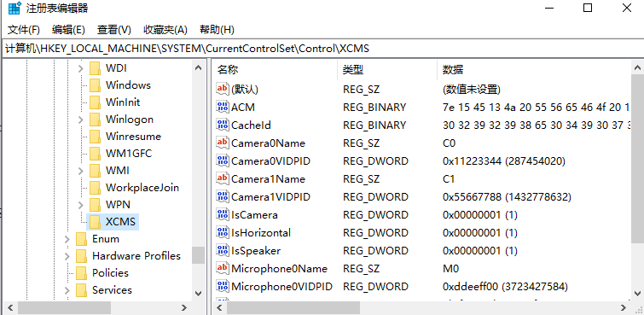
Task: Select the Services folder icon
Action: (x=81, y=290)
